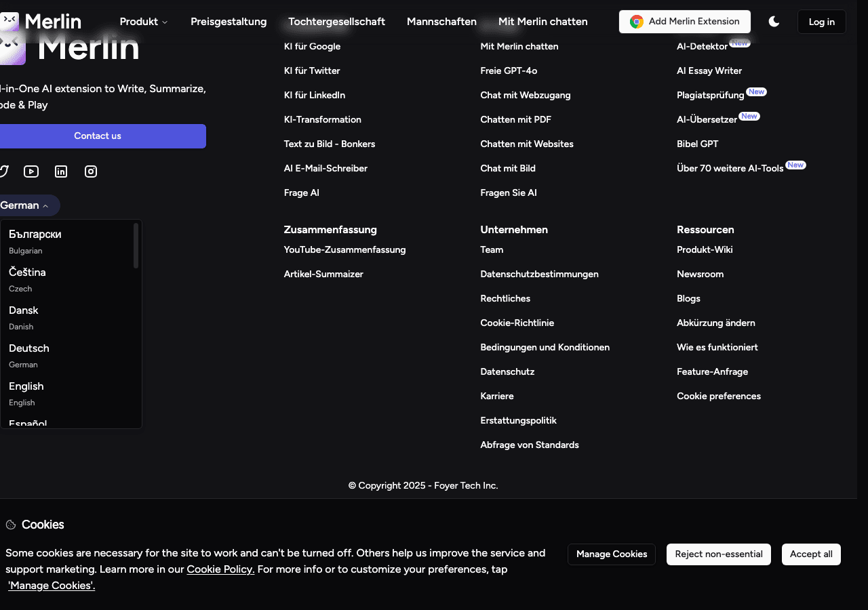Open the Cookie Policy link
Image resolution: width=868 pixels, height=610 pixels.
coord(220,569)
